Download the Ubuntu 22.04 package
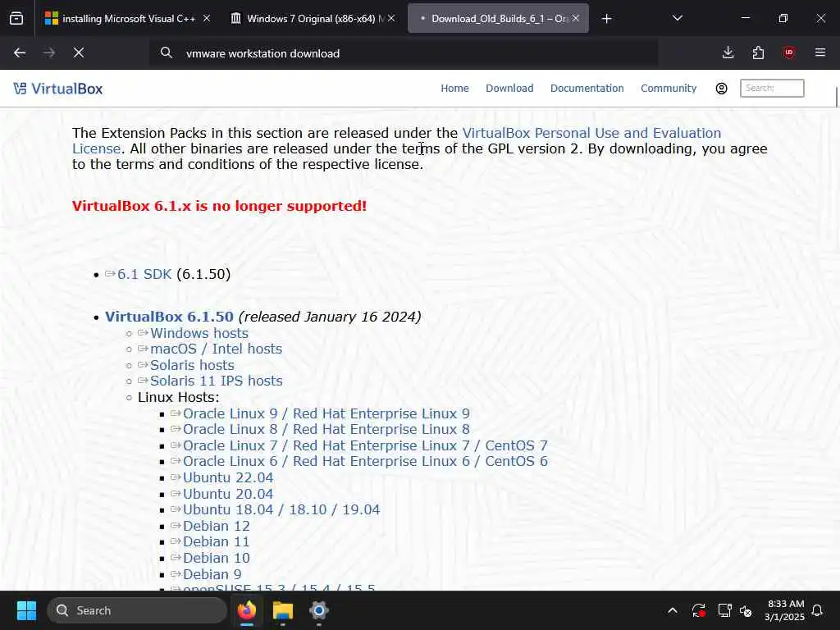The width and height of the screenshot is (840, 630). click(228, 478)
